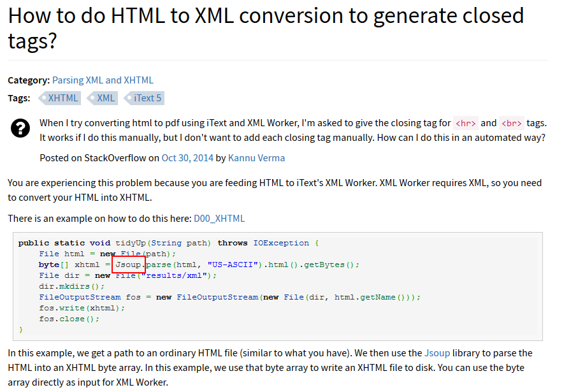Open the Parsing XML and XHTML category
Viewport: 571px width, 392px height.
[x=103, y=80]
